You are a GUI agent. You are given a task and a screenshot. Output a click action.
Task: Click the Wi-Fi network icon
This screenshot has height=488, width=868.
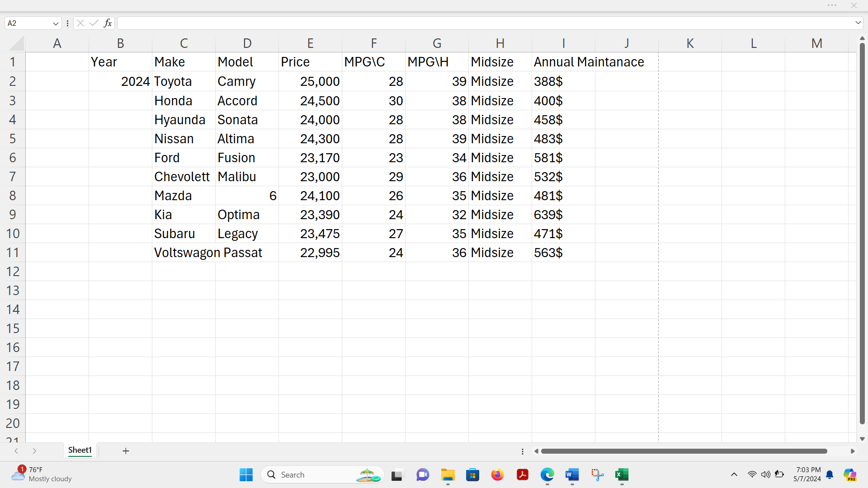point(752,475)
